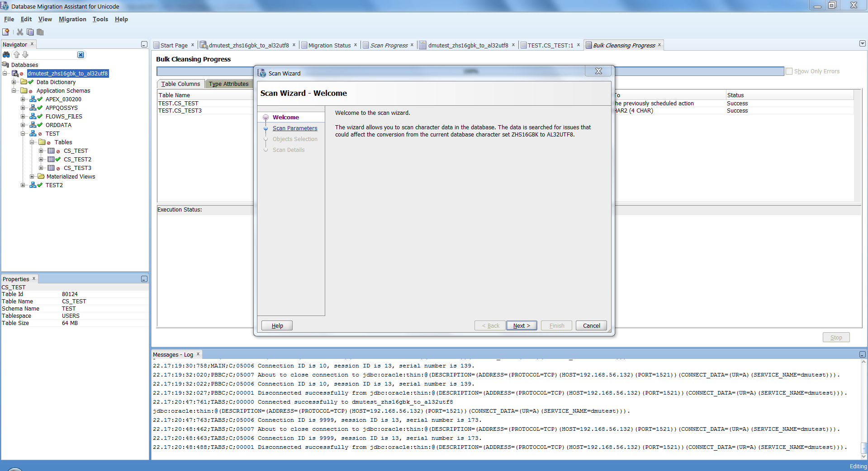This screenshot has width=868, height=471.
Task: Click the dmutest database icon in tree
Action: pyautogui.click(x=15, y=73)
